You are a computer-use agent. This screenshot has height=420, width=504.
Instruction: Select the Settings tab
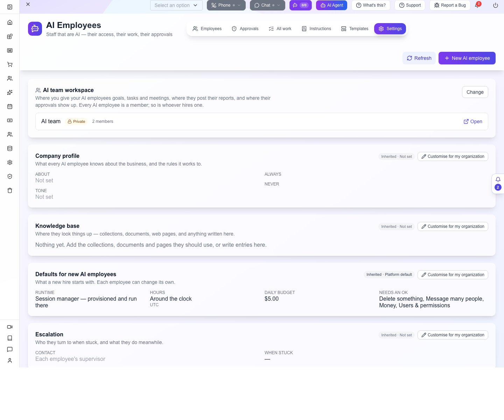[x=390, y=29]
